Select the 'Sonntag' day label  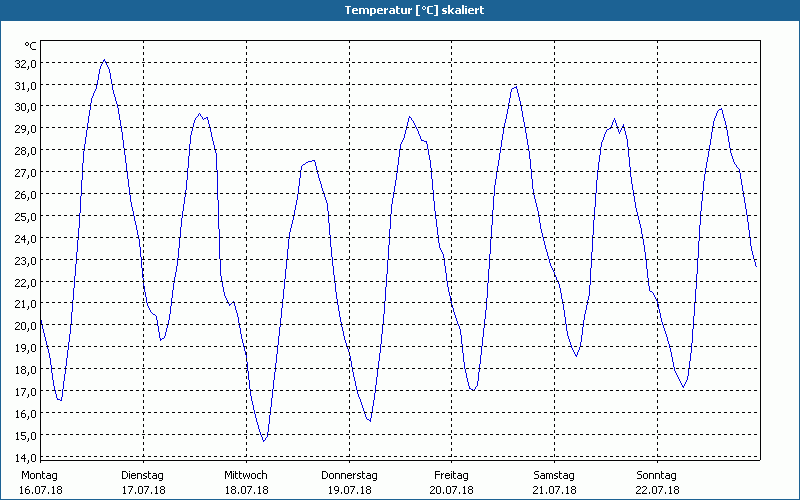tap(657, 475)
